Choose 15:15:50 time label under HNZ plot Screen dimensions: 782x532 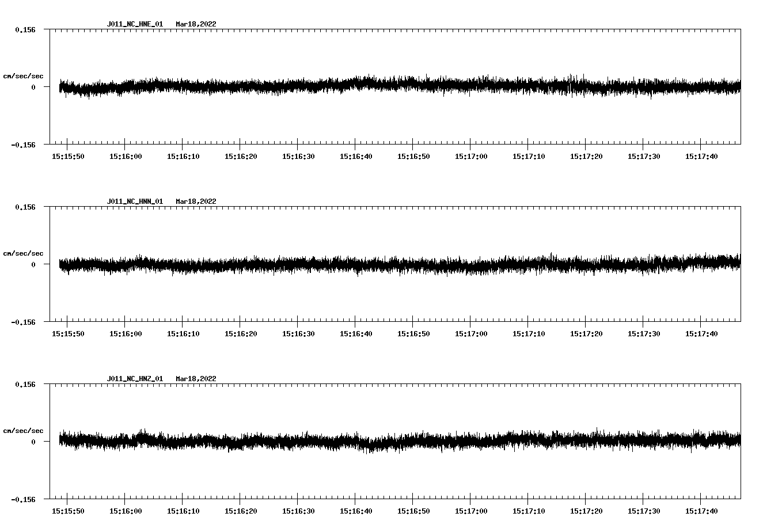[68, 511]
